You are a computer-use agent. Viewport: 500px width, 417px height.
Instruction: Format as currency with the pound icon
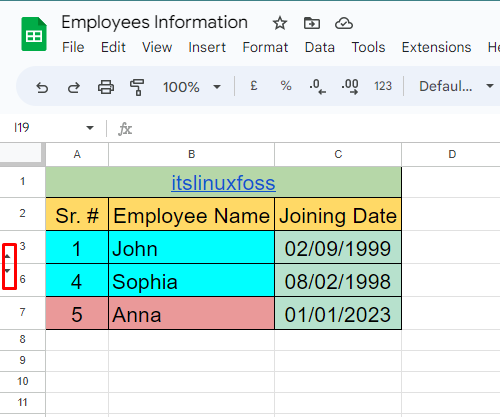coord(254,86)
